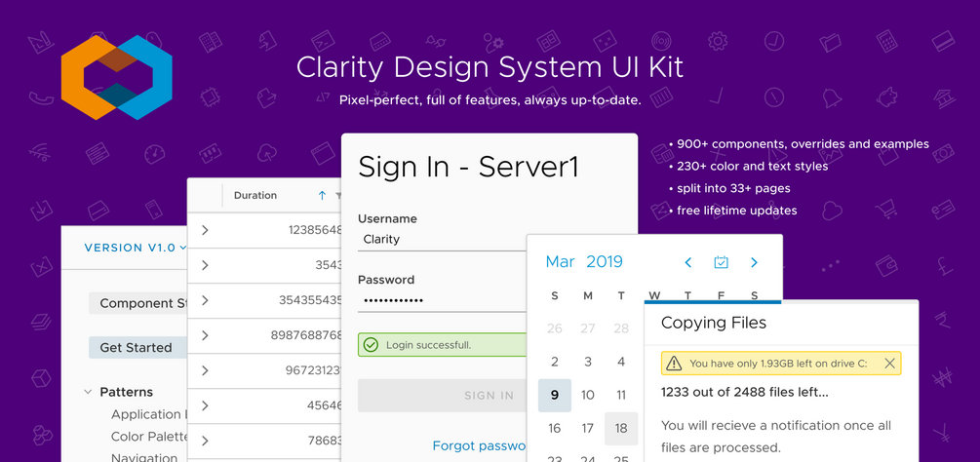Click the warning triangle icon in alert
The height and width of the screenshot is (462, 980).
[674, 363]
